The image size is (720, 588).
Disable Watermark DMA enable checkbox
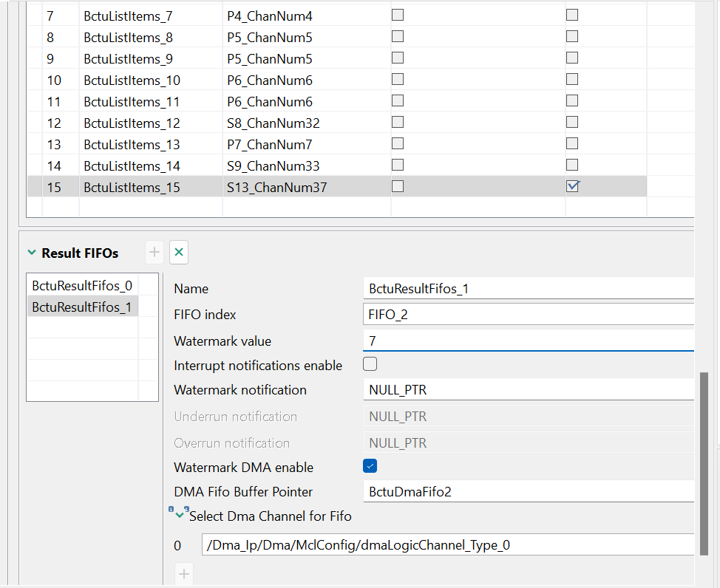point(370,466)
